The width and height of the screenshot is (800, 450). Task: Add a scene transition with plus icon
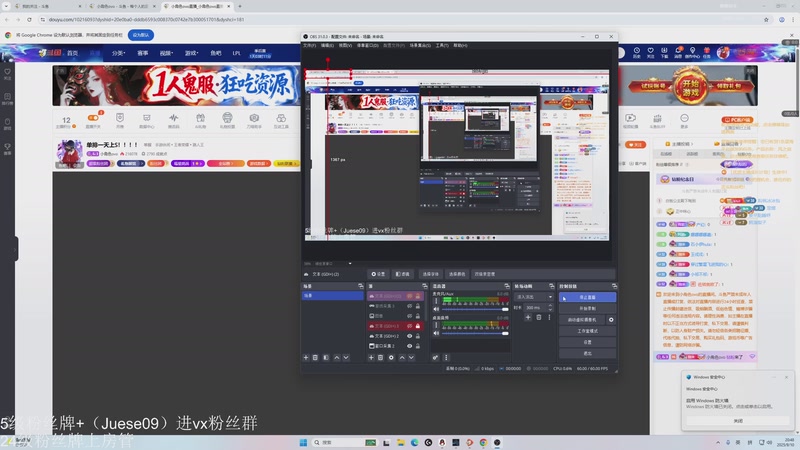pos(528,317)
